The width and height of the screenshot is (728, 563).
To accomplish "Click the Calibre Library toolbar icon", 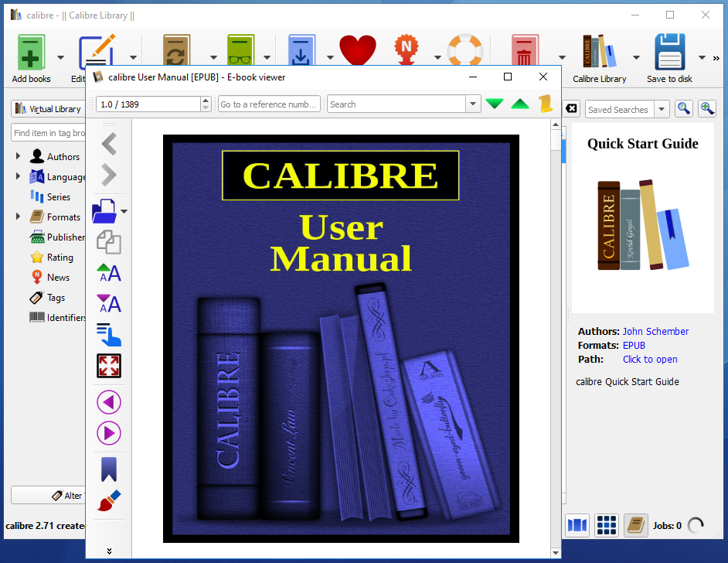I will [x=600, y=52].
